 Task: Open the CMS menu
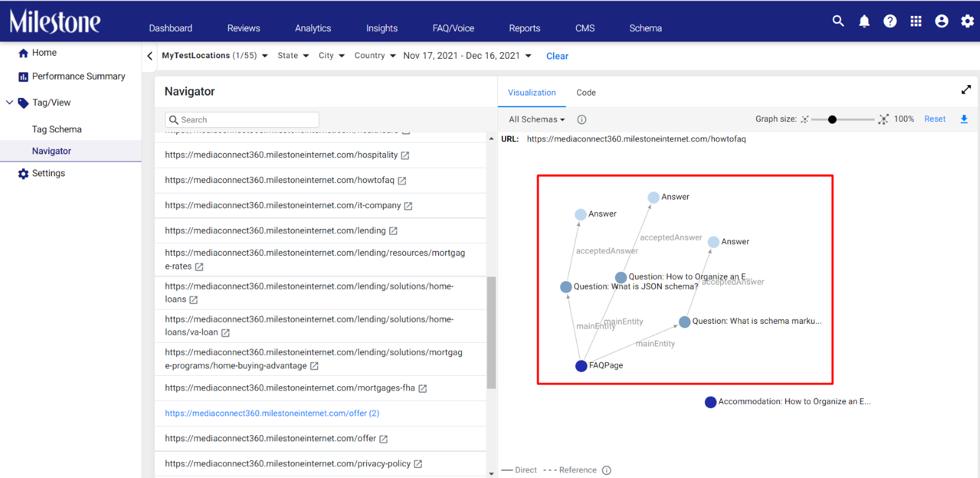click(x=585, y=28)
